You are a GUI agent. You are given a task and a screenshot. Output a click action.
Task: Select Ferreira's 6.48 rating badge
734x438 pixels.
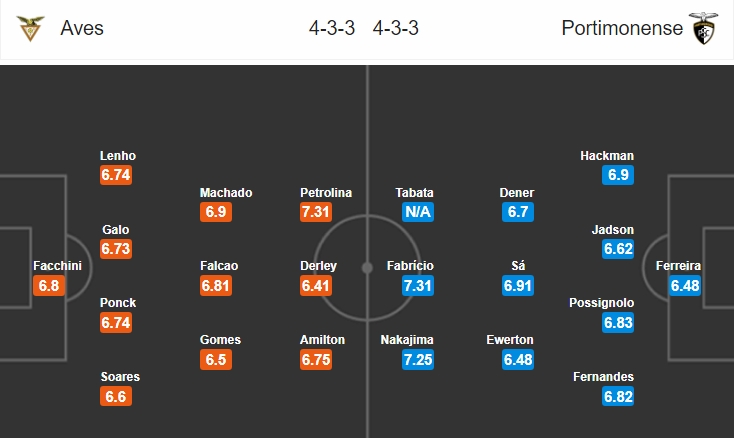click(685, 286)
